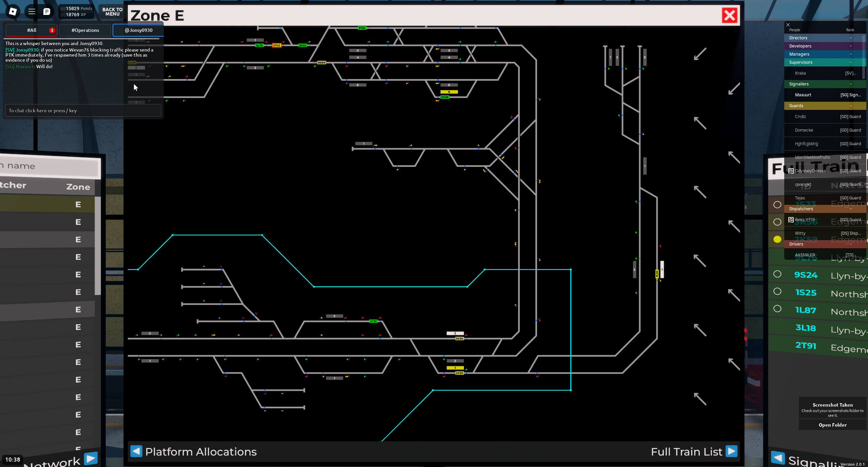Switch to the #All chat tab
Image resolution: width=868 pixels, height=467 pixels.
pos(32,30)
